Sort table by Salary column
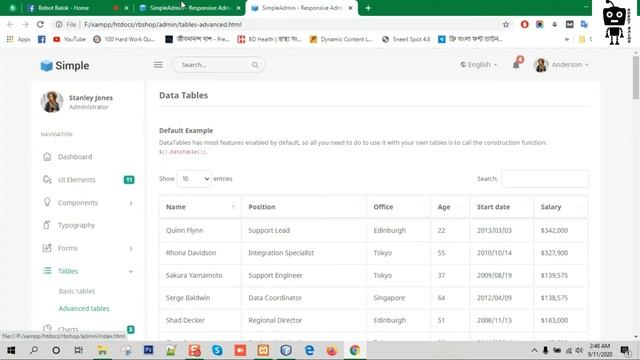The height and width of the screenshot is (360, 640). click(x=561, y=207)
